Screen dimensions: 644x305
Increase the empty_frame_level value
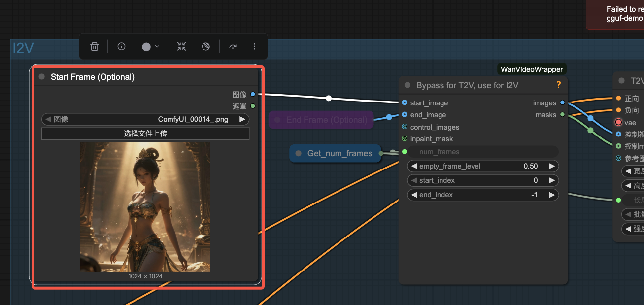tap(552, 166)
